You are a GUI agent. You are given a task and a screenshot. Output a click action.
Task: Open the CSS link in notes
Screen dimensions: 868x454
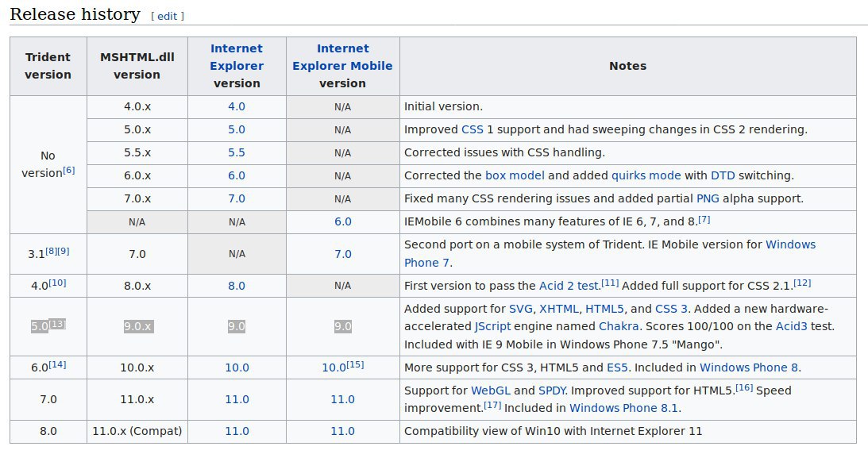471,129
